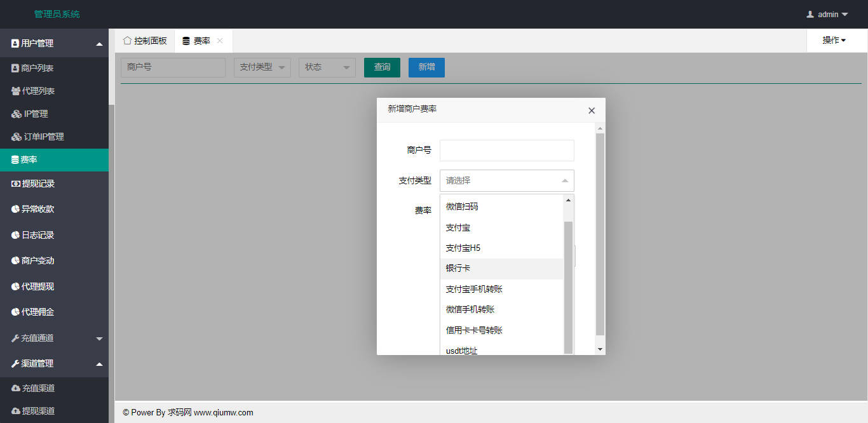Click the 代理列表 users icon
Screen dimensions: 868x423
coord(16,91)
